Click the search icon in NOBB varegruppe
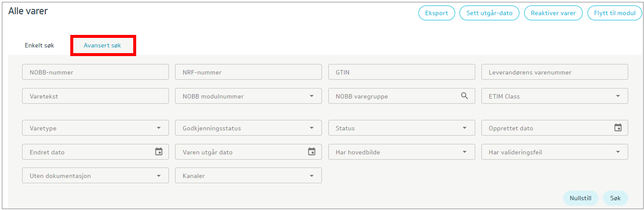This screenshot has width=644, height=210. [x=464, y=96]
